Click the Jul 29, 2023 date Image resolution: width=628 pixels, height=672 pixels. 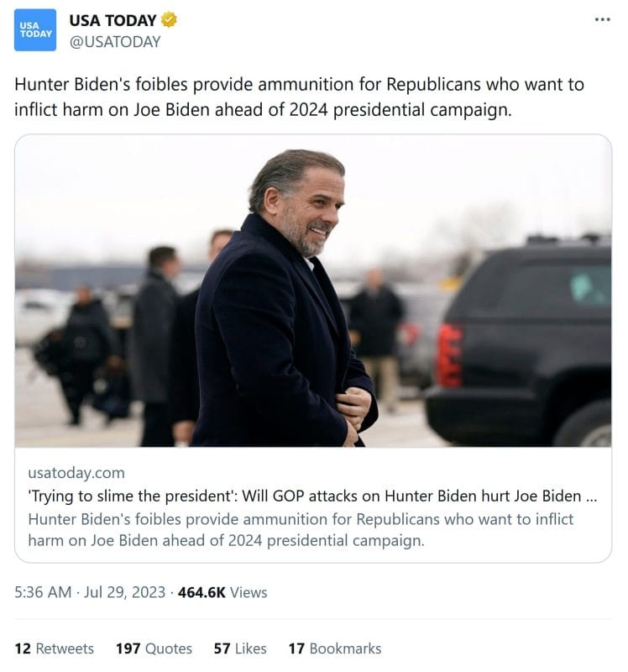(126, 592)
